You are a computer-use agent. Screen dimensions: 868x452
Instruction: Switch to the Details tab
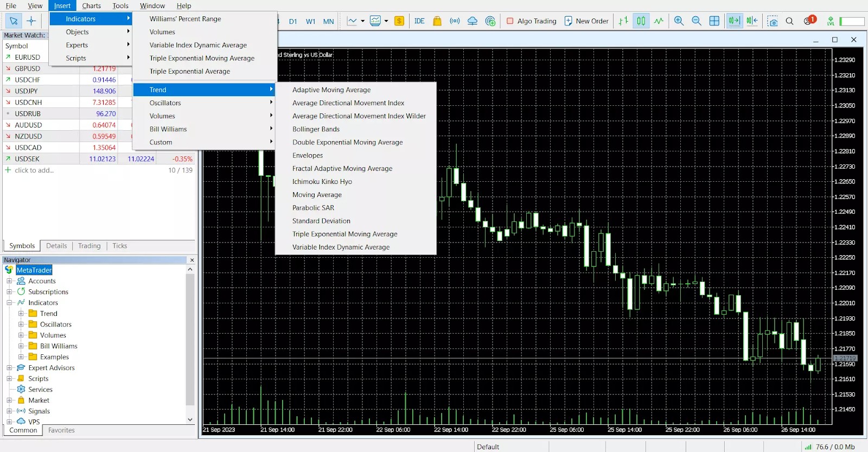point(56,246)
